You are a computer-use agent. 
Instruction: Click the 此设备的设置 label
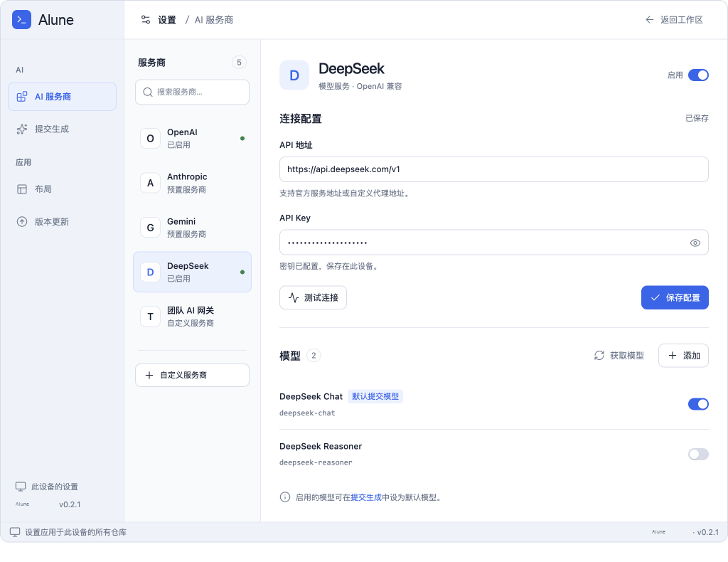[54, 487]
